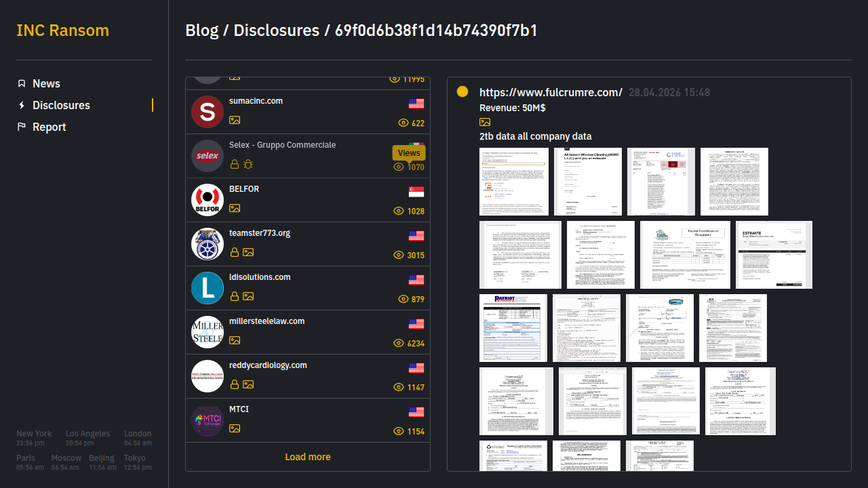Click the sumacinc.com red S logo
The image size is (868, 488).
click(x=208, y=112)
